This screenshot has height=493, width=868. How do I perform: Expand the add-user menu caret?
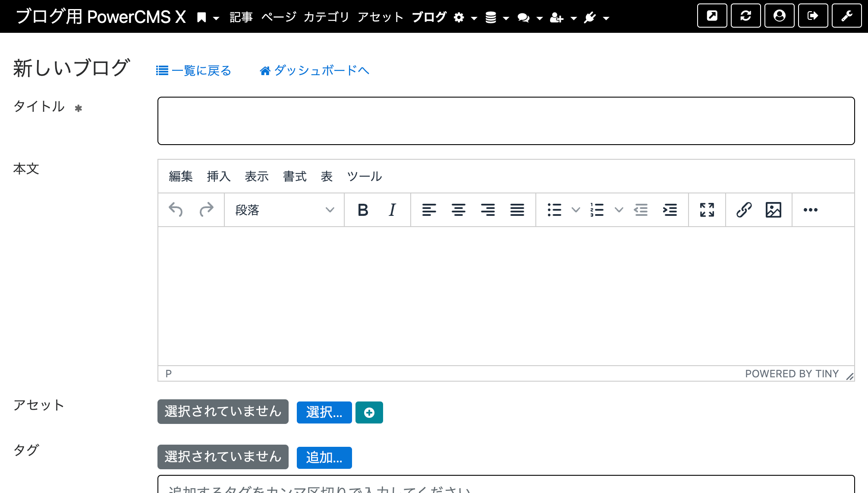[574, 19]
